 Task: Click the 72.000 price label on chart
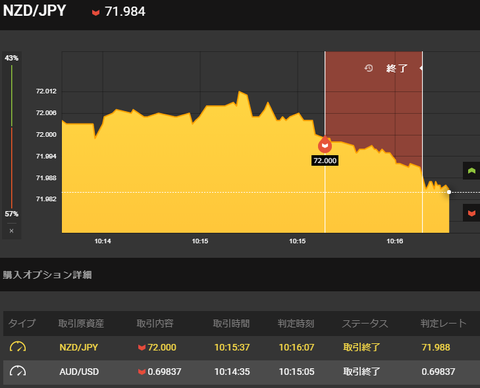point(325,161)
